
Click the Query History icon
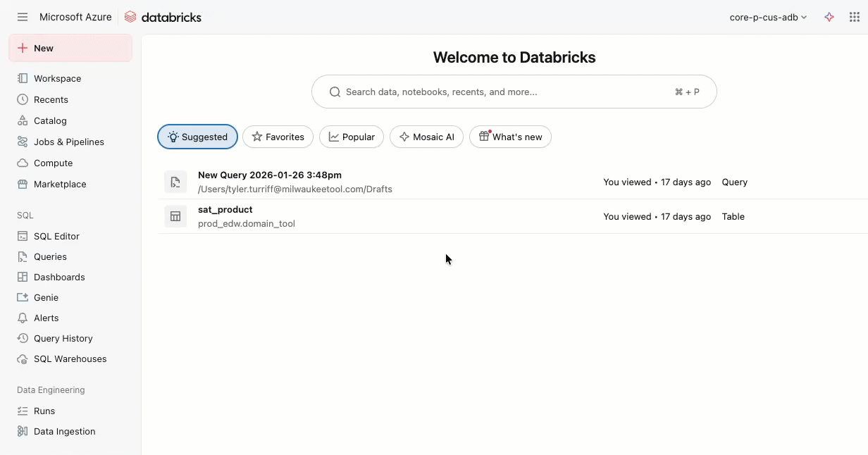[23, 338]
